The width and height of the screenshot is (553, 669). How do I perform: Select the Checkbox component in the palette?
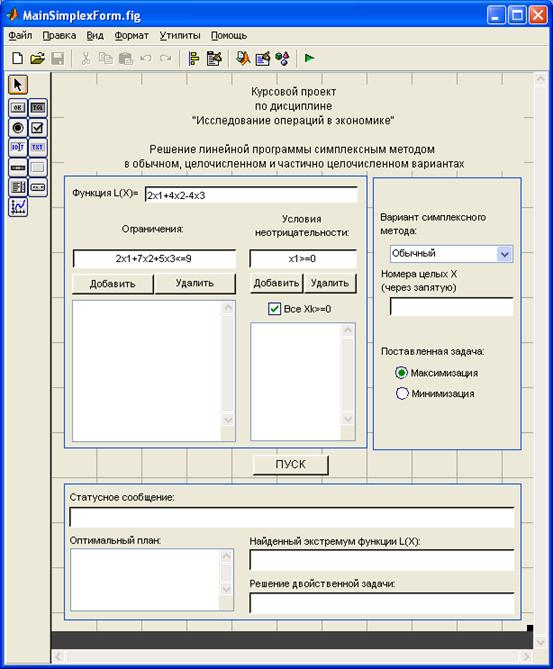click(38, 128)
